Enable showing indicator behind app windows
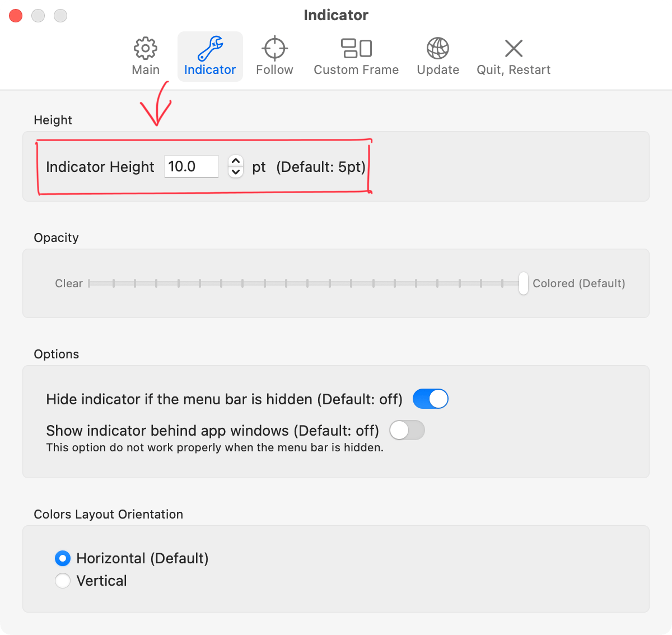This screenshot has width=672, height=635. 407,430
